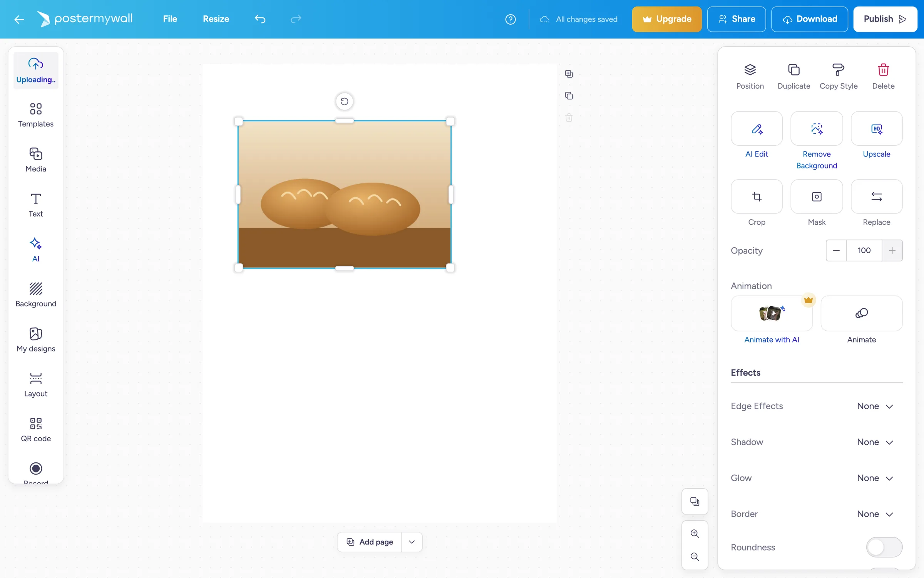Image resolution: width=924 pixels, height=578 pixels.
Task: Click the back arrow in header
Action: pyautogui.click(x=19, y=19)
